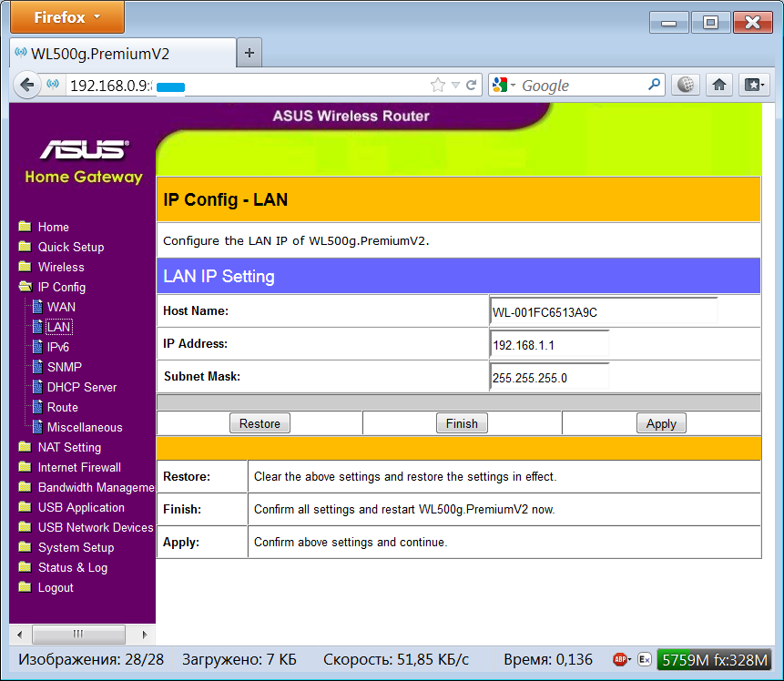This screenshot has width=784, height=681.
Task: Open Quick Setup in sidebar
Action: point(71,247)
